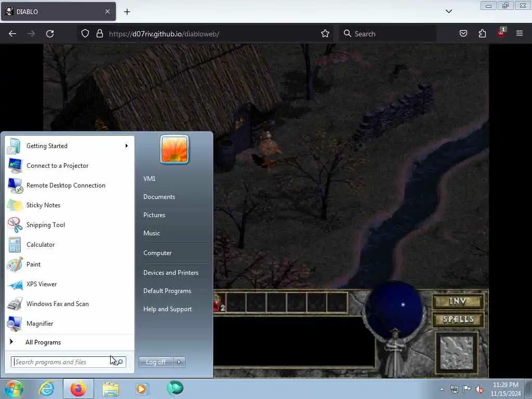Click the diabloweb URL in the address bar

coord(164,34)
